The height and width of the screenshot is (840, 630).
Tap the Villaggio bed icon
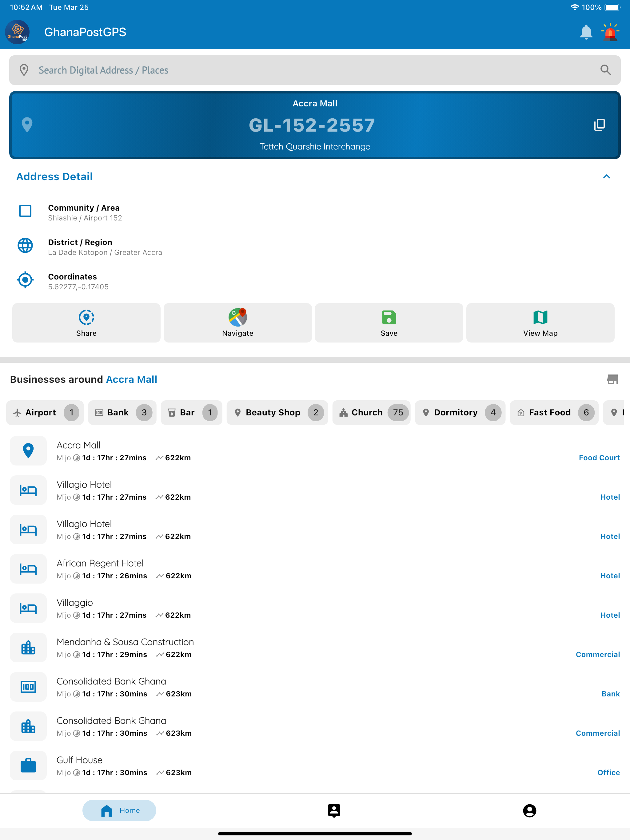point(28,608)
